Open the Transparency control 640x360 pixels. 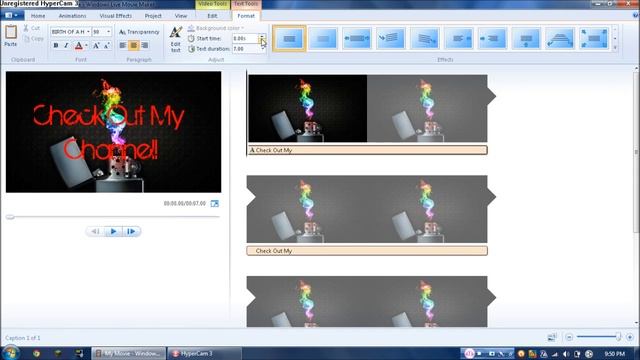pyautogui.click(x=139, y=32)
